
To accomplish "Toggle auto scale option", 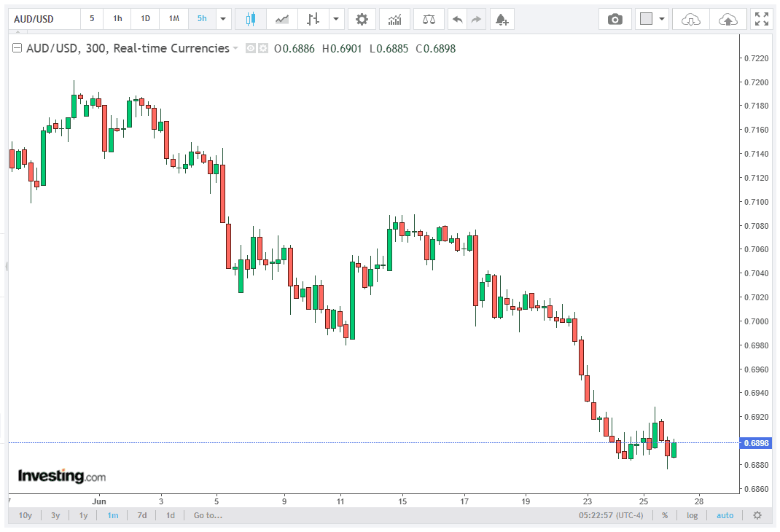I will (725, 515).
